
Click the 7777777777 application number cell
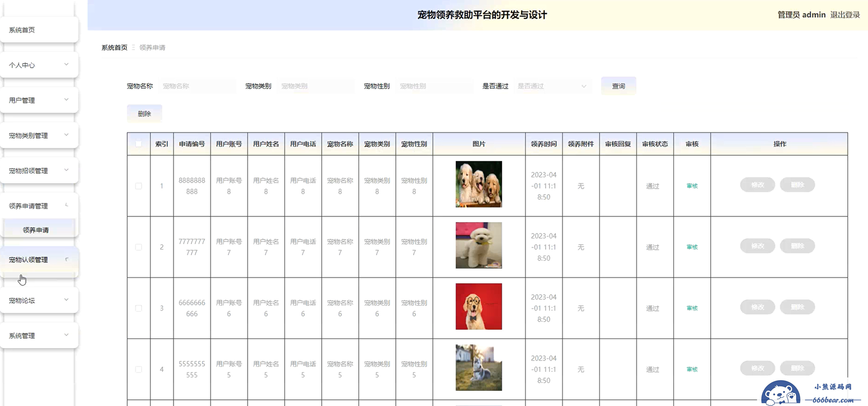click(192, 247)
